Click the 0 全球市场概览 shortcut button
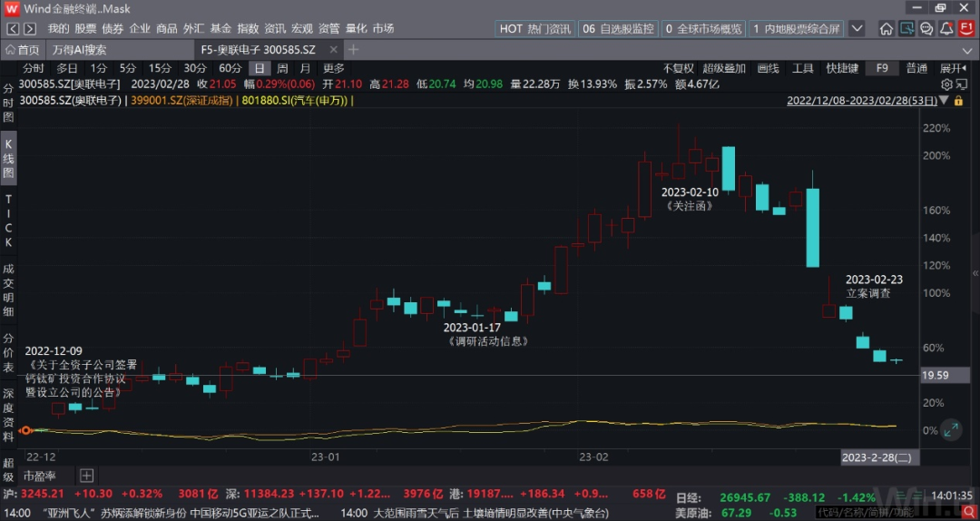980x521 pixels. (x=704, y=29)
